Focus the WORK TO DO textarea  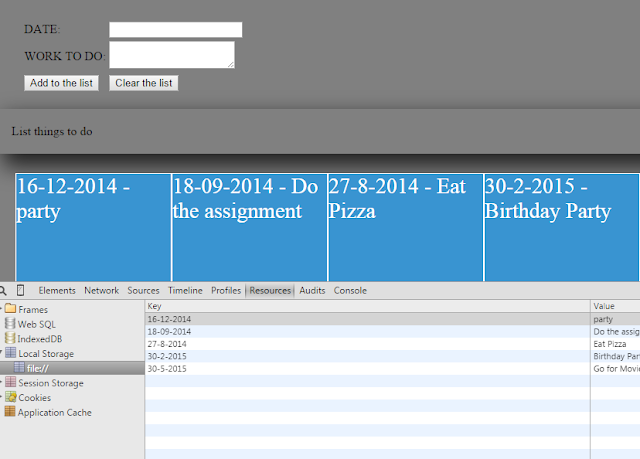tap(172, 55)
